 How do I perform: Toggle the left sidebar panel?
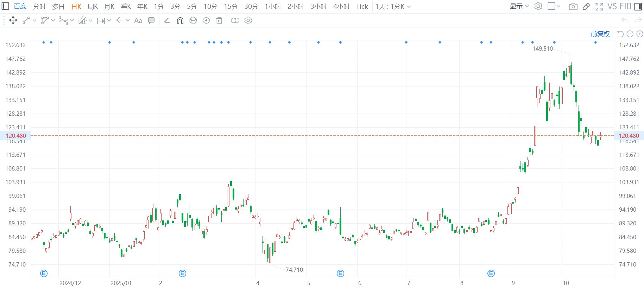(x=6, y=6)
